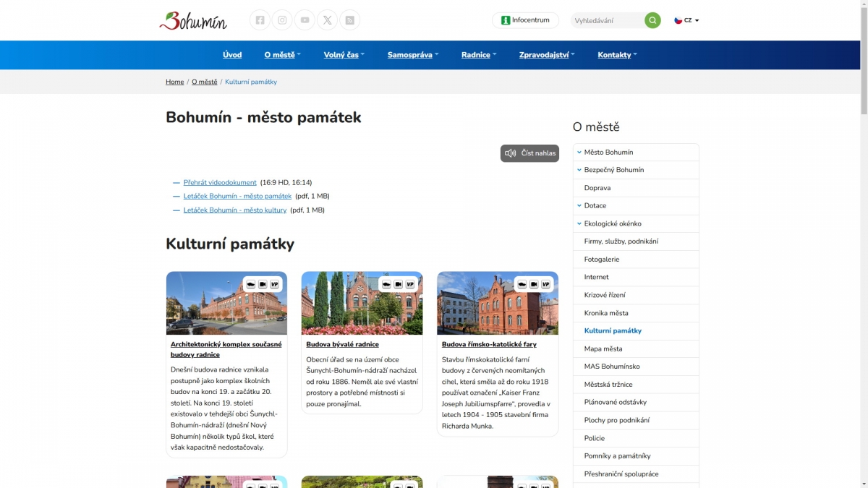Select Plánované odstávky in the sidebar menu
868x488 pixels.
click(636, 402)
